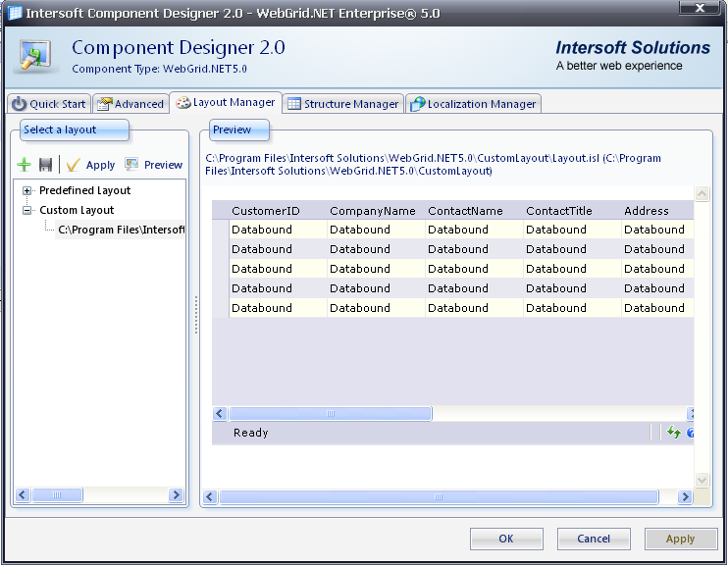Image resolution: width=728 pixels, height=566 pixels.
Task: Click the Structure Manager table icon
Action: [x=294, y=104]
